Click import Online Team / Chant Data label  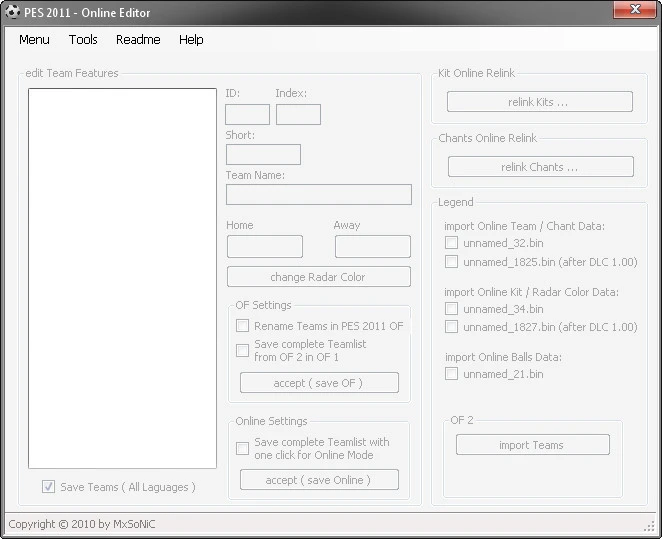524,226
